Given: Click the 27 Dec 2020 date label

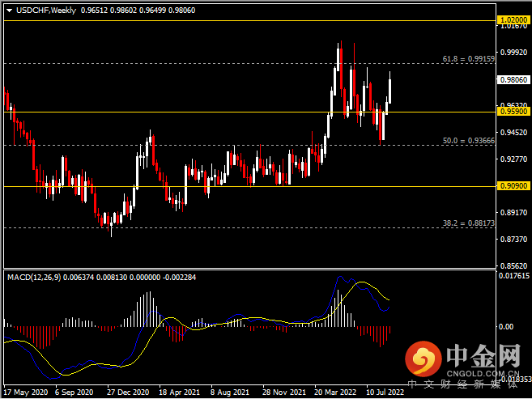Looking at the screenshot, I should pyautogui.click(x=128, y=393).
